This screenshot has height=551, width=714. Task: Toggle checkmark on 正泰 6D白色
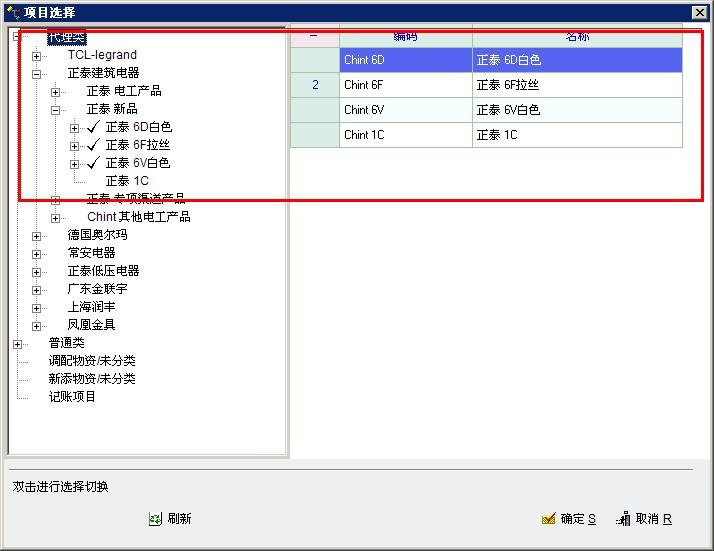point(95,127)
